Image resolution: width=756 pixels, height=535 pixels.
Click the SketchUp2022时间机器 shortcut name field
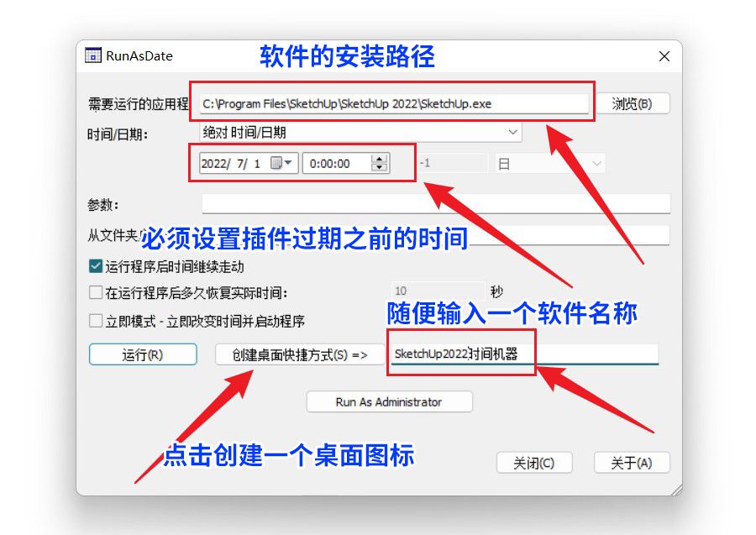pyautogui.click(x=524, y=354)
